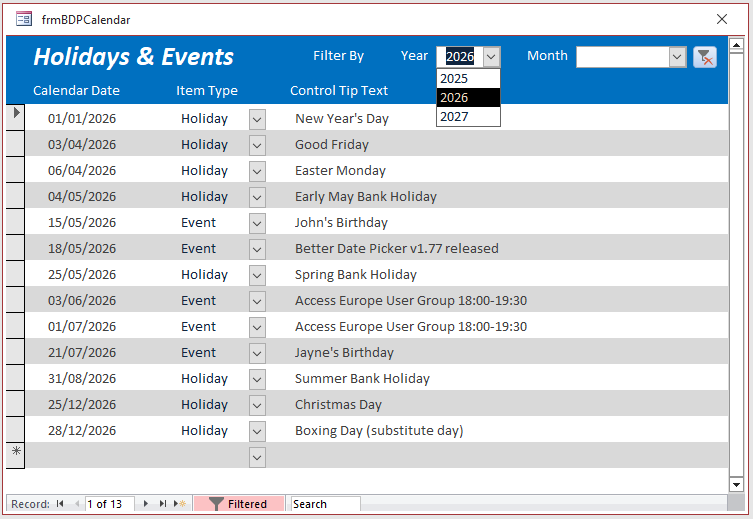This screenshot has width=753, height=519.
Task: Go to next record navigation button
Action: pyautogui.click(x=146, y=504)
